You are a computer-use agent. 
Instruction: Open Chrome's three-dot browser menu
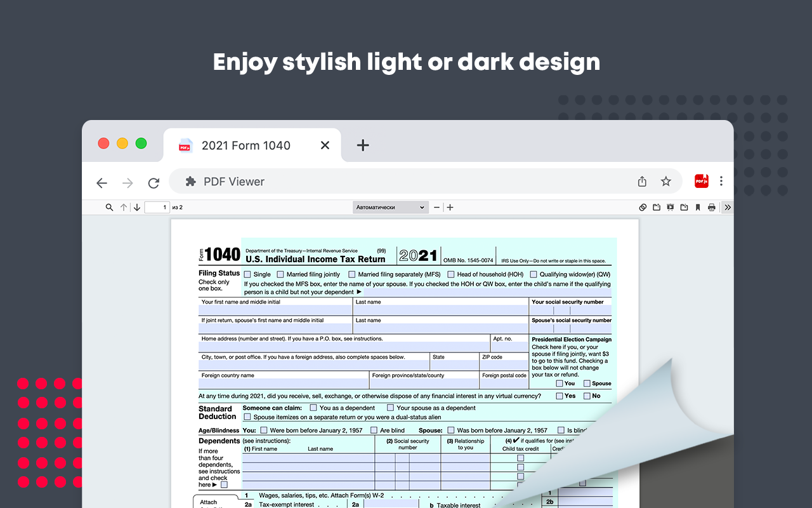click(x=721, y=181)
